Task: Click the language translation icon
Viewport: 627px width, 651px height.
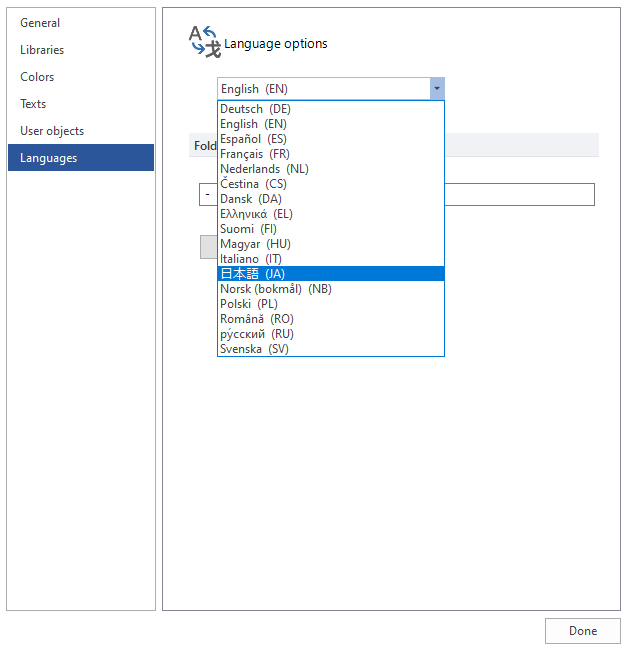Action: tap(205, 42)
